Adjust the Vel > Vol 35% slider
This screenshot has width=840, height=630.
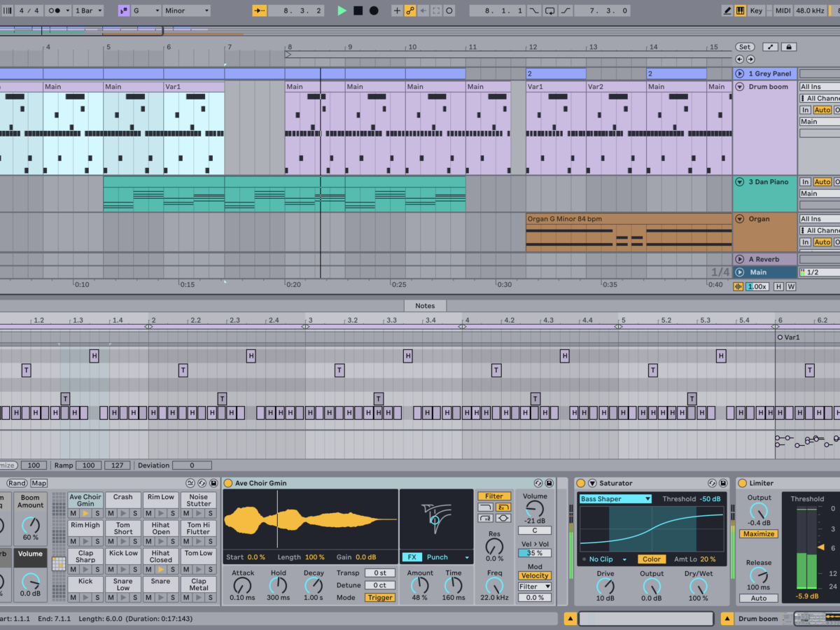pyautogui.click(x=534, y=553)
